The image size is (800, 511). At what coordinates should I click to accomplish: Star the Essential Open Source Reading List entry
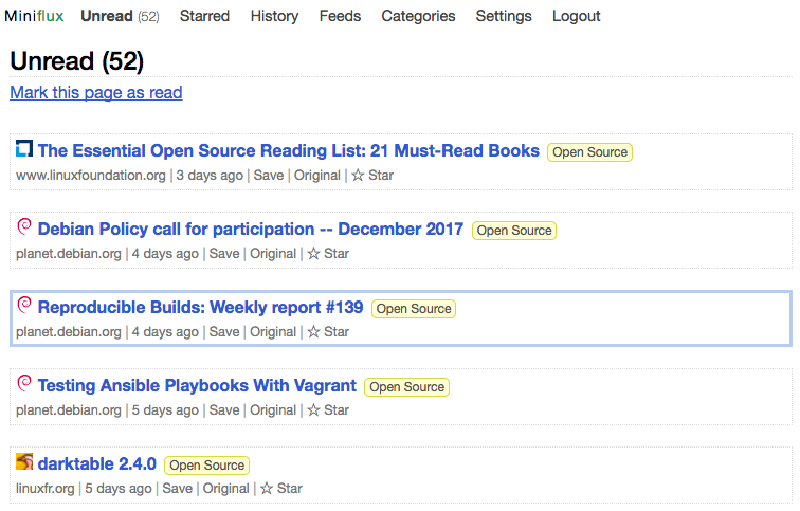[372, 175]
